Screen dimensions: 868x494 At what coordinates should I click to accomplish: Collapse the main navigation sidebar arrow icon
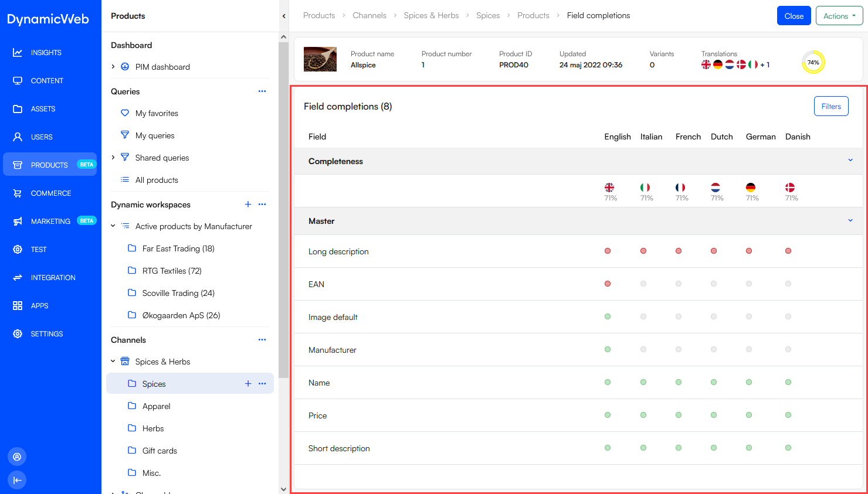click(x=17, y=480)
